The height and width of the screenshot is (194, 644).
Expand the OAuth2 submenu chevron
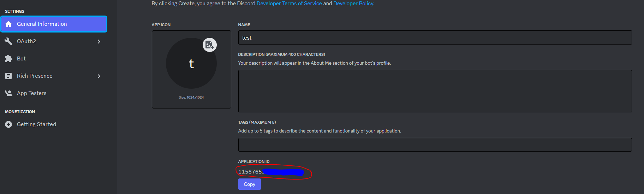99,41
